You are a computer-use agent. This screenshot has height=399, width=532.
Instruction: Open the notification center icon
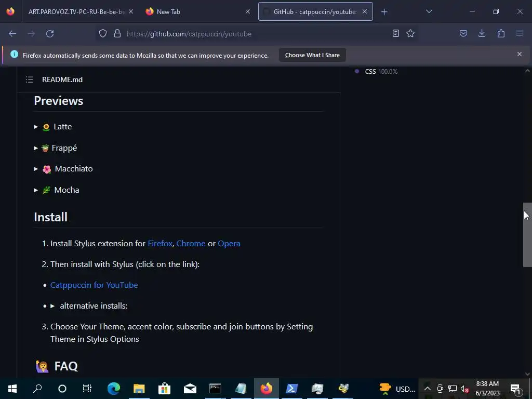(x=515, y=389)
